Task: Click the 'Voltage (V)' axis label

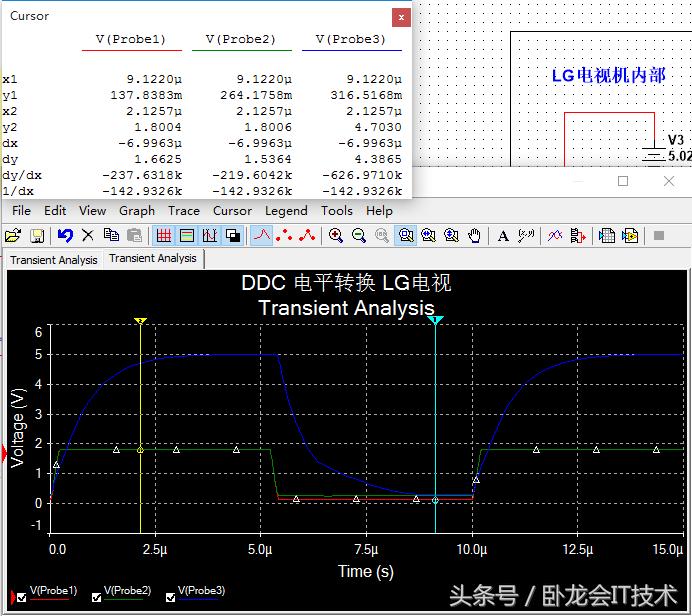Action: pyautogui.click(x=18, y=428)
